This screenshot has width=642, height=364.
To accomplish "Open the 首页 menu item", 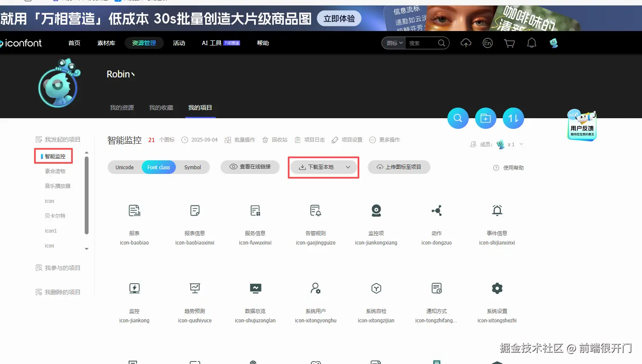I will [74, 43].
